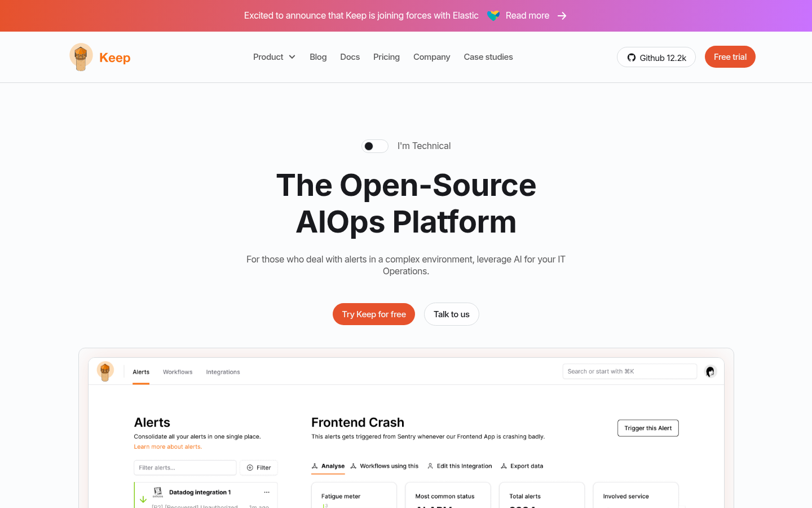Click the arrow icon next to Read more
Screen dimensions: 812x508
click(562, 16)
